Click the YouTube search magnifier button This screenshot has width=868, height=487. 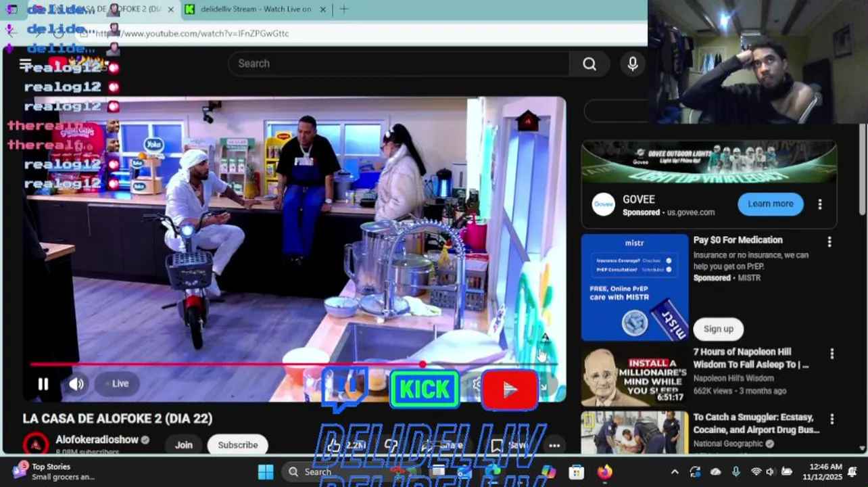click(x=589, y=64)
